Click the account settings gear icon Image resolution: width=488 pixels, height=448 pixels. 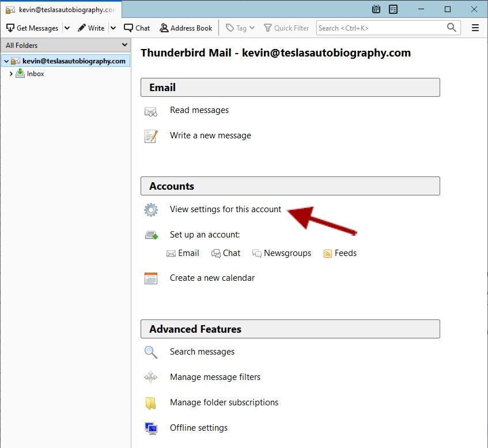[x=151, y=210]
